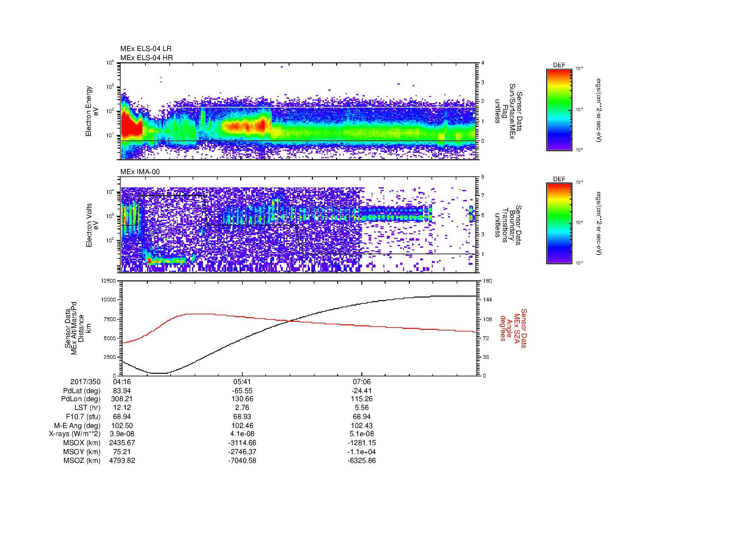Click the '04:16' time tick label

[x=122, y=382]
